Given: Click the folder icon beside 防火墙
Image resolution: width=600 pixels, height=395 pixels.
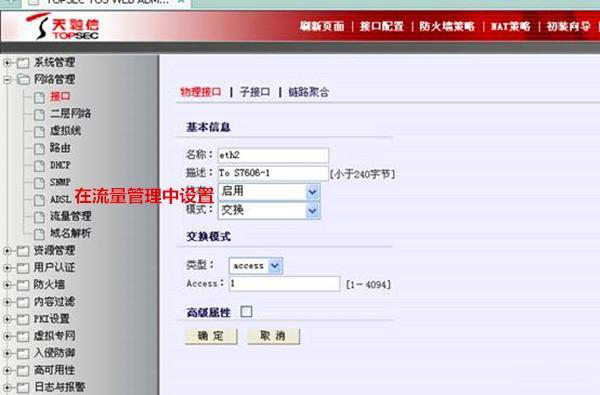Looking at the screenshot, I should [x=23, y=285].
